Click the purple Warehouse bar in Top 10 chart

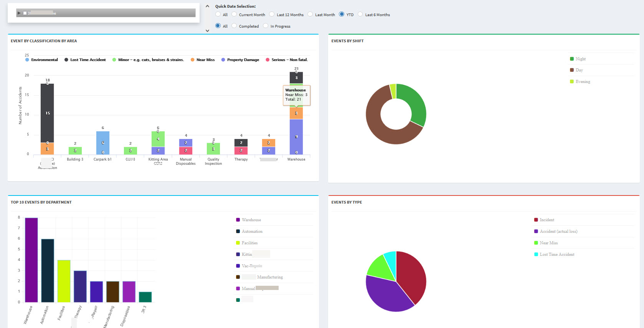pyautogui.click(x=31, y=260)
